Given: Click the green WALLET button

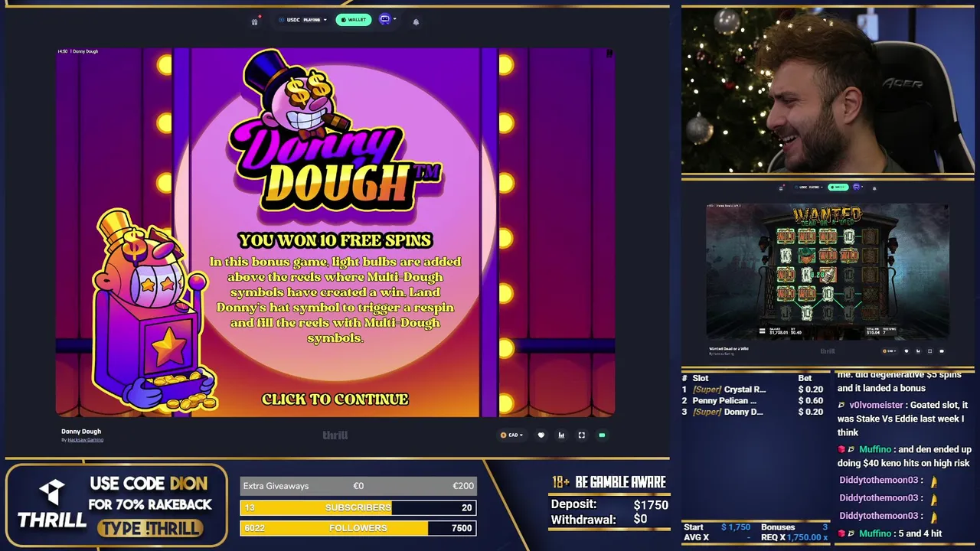Looking at the screenshot, I should click(x=353, y=20).
